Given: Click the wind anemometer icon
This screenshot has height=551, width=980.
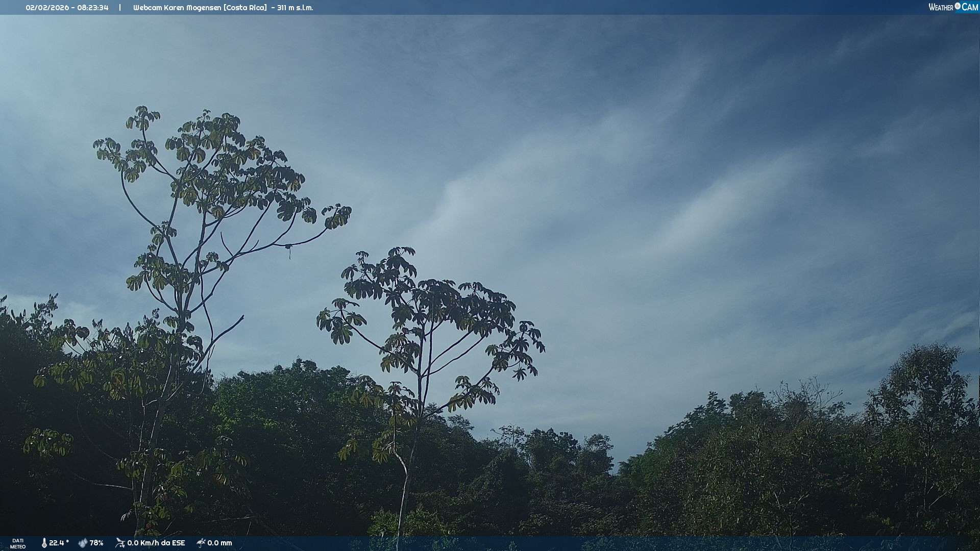Looking at the screenshot, I should tap(120, 543).
